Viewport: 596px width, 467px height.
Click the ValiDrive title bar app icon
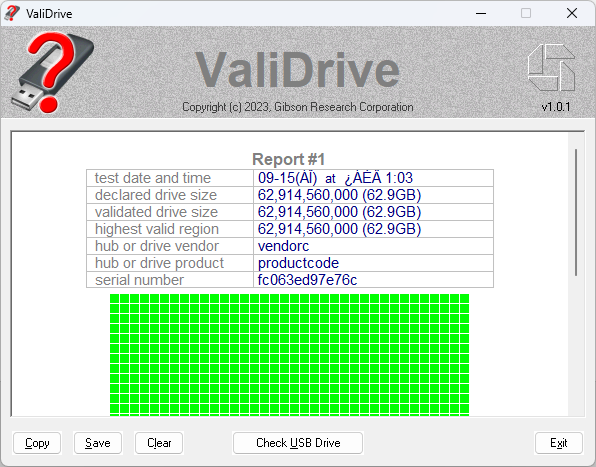click(x=11, y=13)
